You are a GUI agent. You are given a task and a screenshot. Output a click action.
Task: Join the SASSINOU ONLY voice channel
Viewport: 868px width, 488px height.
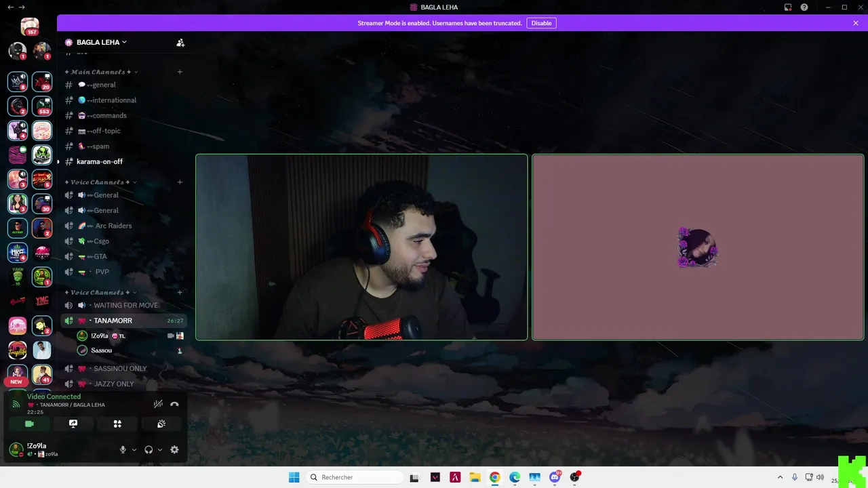(x=123, y=369)
